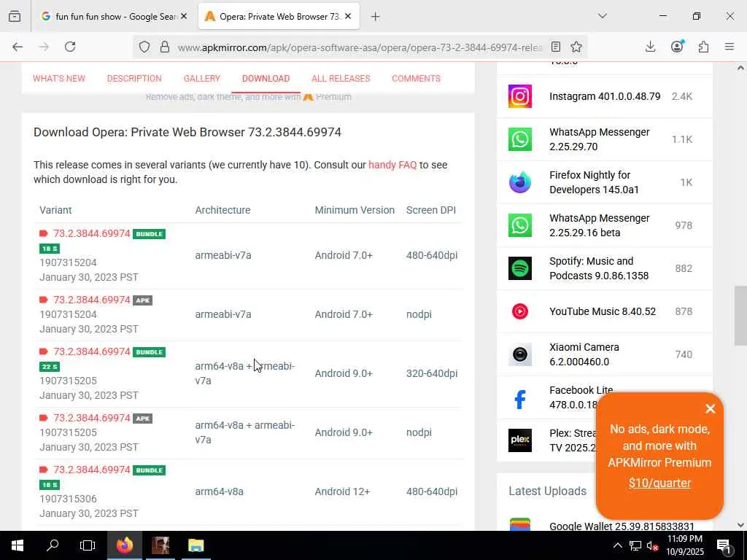The image size is (747, 560).
Task: Open the Extensions puzzle icon
Action: [x=703, y=47]
